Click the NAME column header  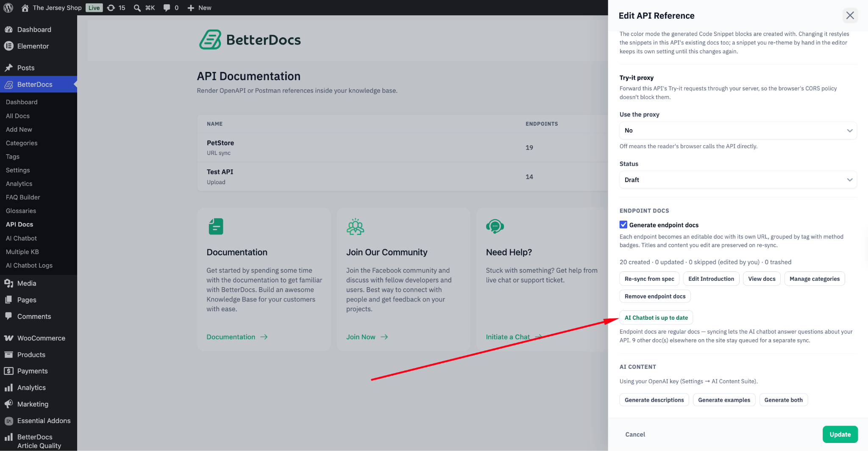pyautogui.click(x=214, y=124)
